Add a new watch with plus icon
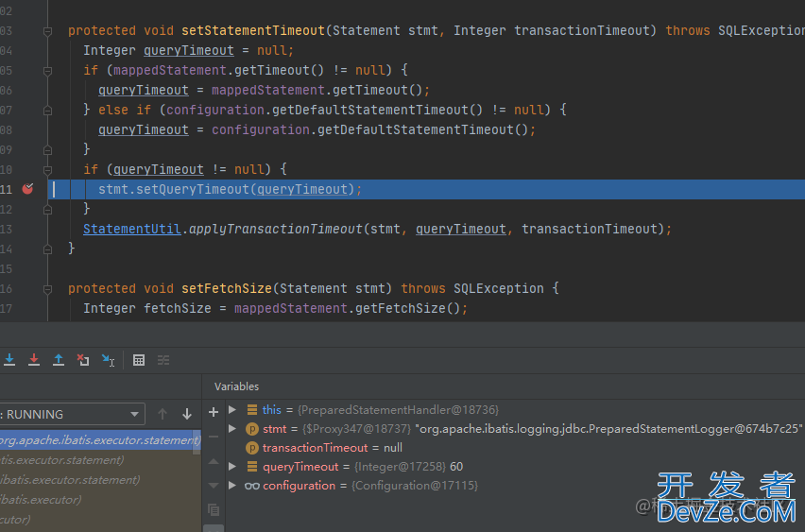This screenshot has width=805, height=532. click(x=214, y=412)
